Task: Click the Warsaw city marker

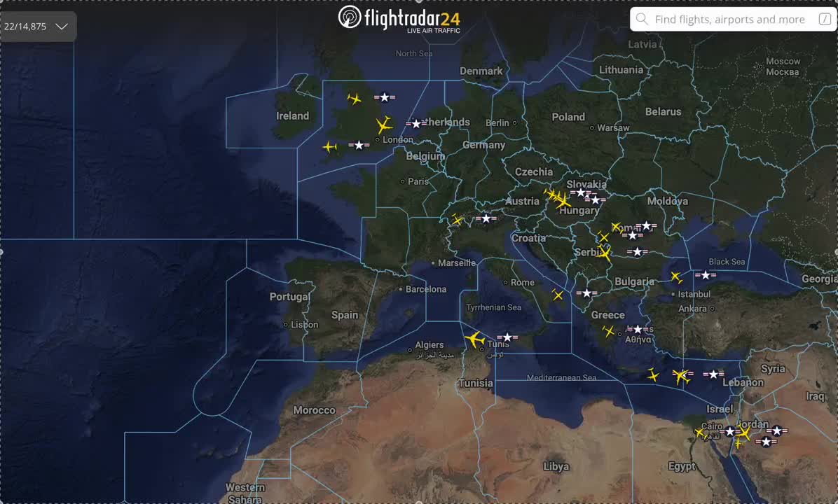Action: [592, 128]
